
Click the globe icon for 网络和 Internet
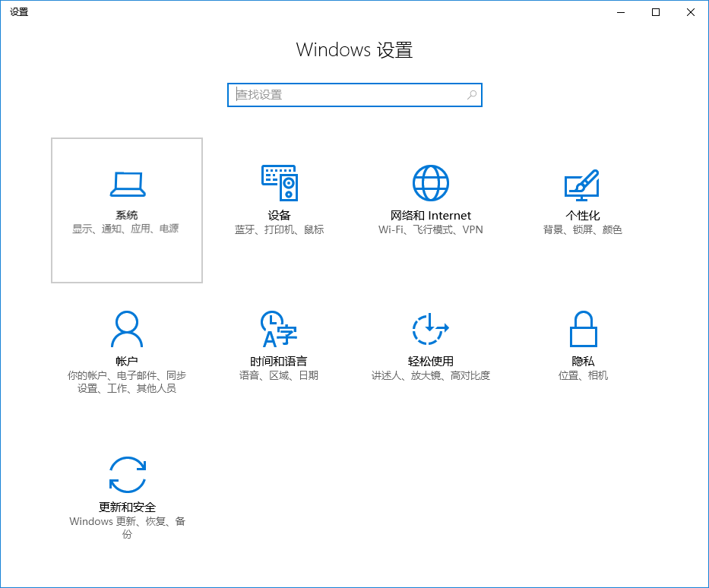[431, 182]
